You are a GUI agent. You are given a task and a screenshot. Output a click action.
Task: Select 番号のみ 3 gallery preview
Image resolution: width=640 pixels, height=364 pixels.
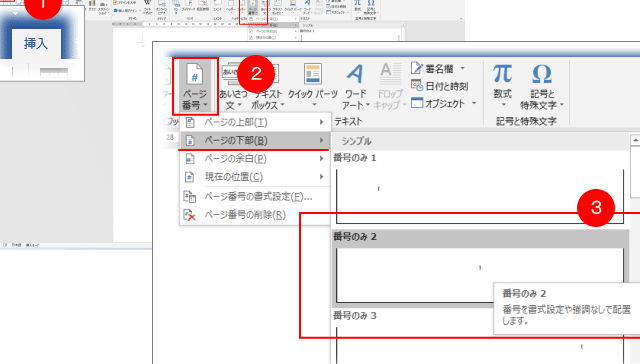pos(480,345)
